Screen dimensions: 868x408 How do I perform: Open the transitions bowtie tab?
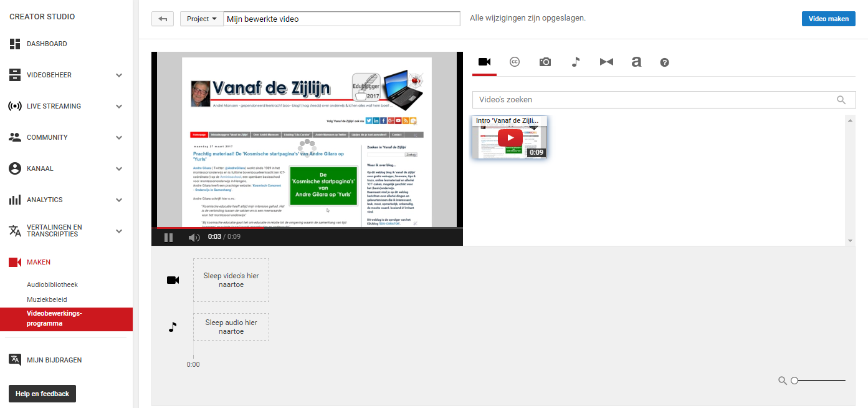pyautogui.click(x=606, y=62)
